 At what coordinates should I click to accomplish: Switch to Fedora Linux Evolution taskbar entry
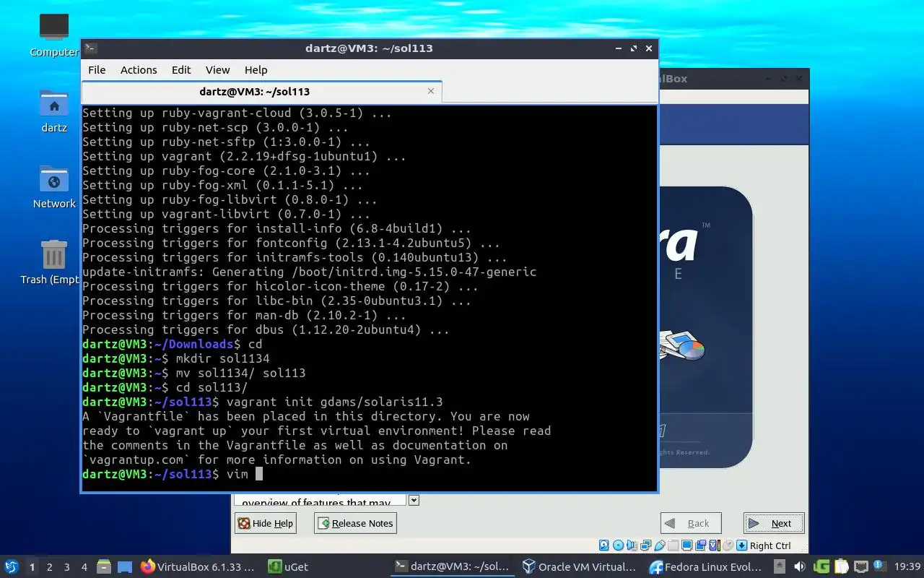706,566
